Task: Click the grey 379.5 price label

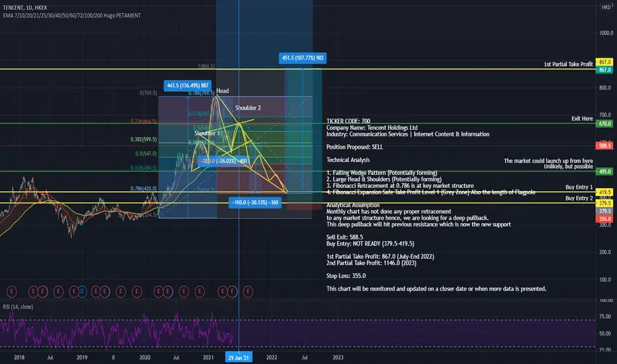Action: pyautogui.click(x=604, y=211)
